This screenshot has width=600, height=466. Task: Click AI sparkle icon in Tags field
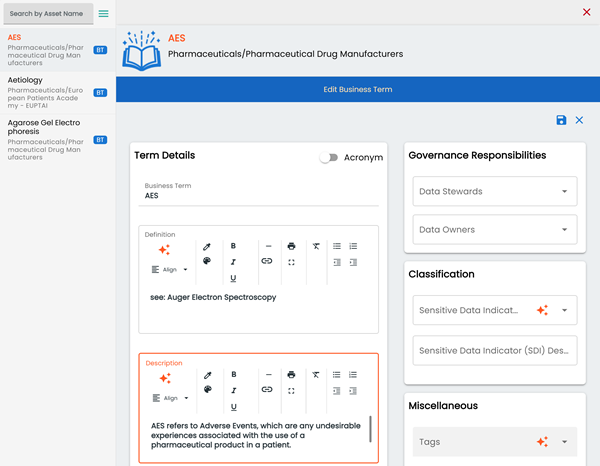(x=542, y=441)
